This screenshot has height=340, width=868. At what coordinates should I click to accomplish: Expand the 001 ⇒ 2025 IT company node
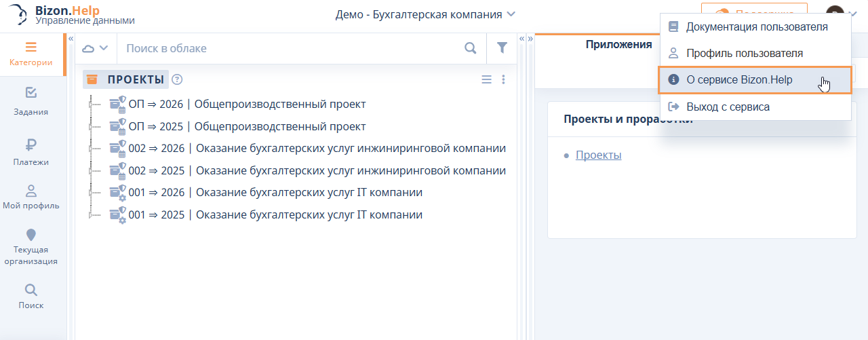tap(90, 215)
